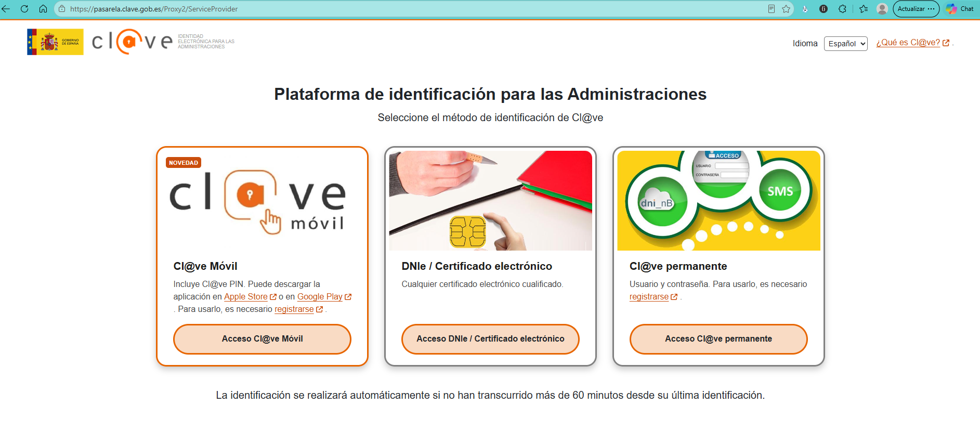The image size is (980, 431).
Task: Click the Acceso Cl@ve Móvil button
Action: (x=262, y=339)
